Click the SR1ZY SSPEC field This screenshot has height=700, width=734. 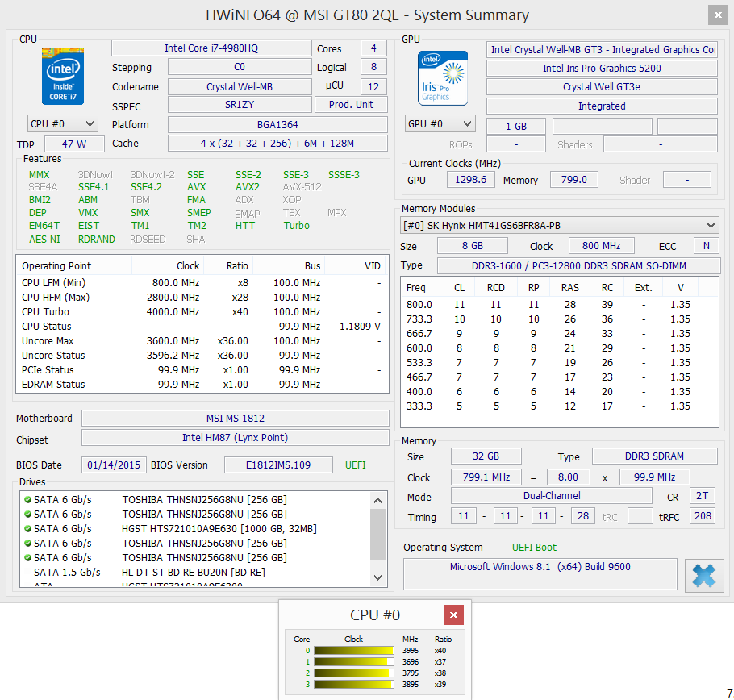click(x=240, y=105)
